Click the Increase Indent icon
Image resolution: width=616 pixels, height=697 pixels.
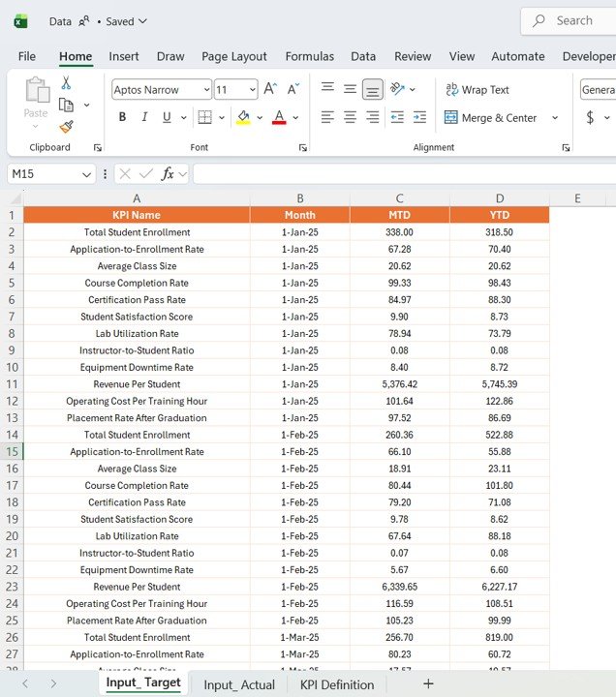click(x=419, y=117)
